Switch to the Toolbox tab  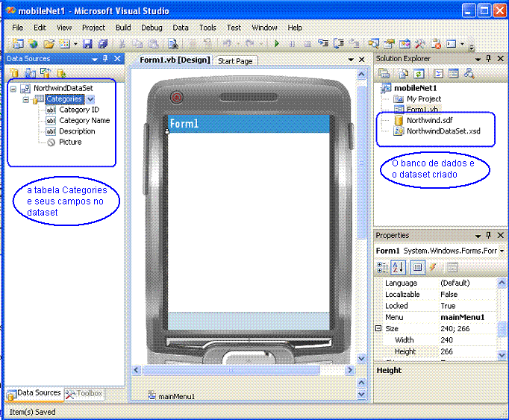point(85,394)
